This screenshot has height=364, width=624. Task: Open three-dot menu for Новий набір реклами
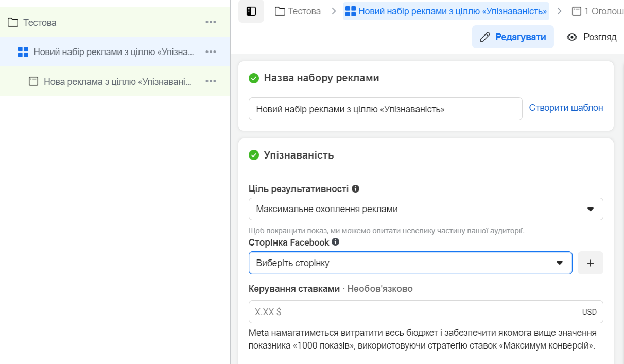211,52
